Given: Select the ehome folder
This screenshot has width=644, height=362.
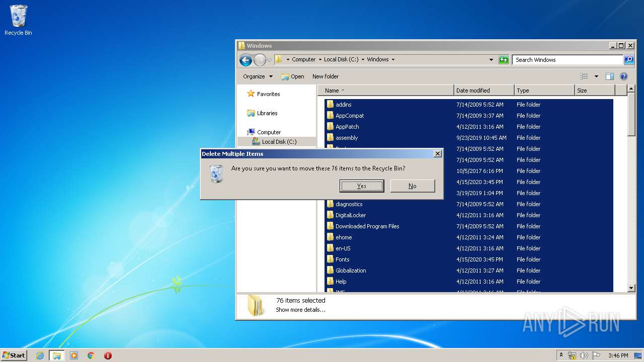Looking at the screenshot, I should coord(344,237).
